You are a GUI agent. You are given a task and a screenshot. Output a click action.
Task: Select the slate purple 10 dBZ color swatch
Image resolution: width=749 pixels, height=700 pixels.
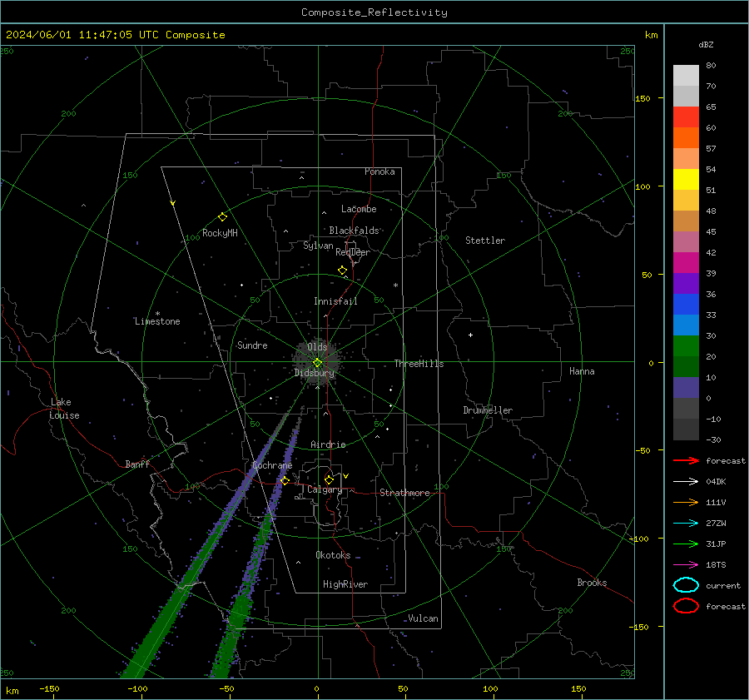point(686,388)
